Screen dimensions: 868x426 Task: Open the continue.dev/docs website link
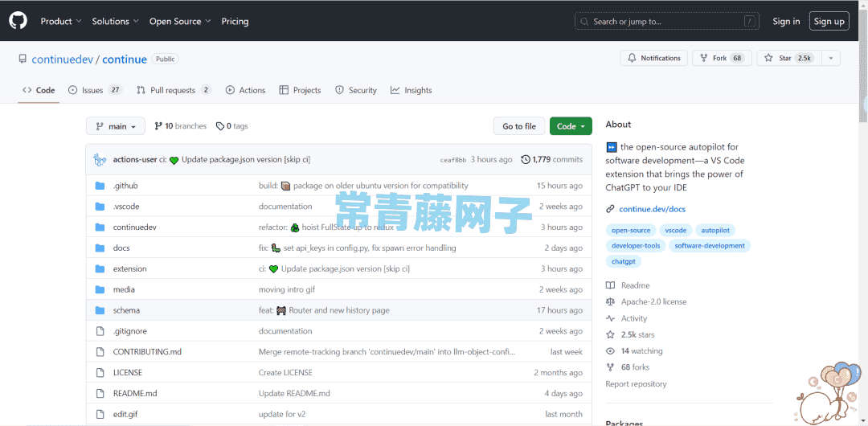pyautogui.click(x=652, y=209)
